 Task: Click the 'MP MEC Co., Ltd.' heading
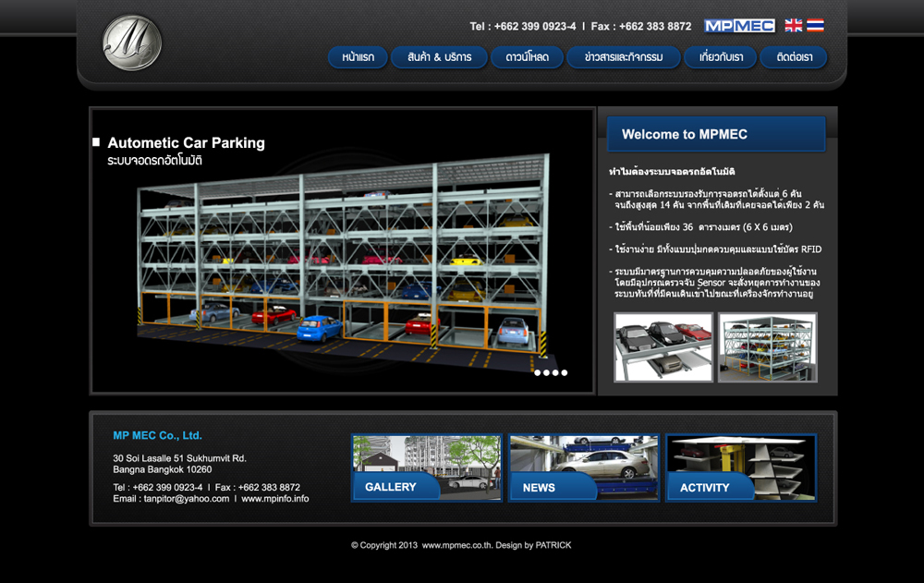[x=157, y=435]
